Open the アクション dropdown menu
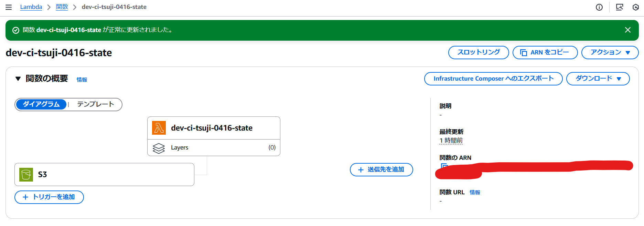 click(610, 53)
